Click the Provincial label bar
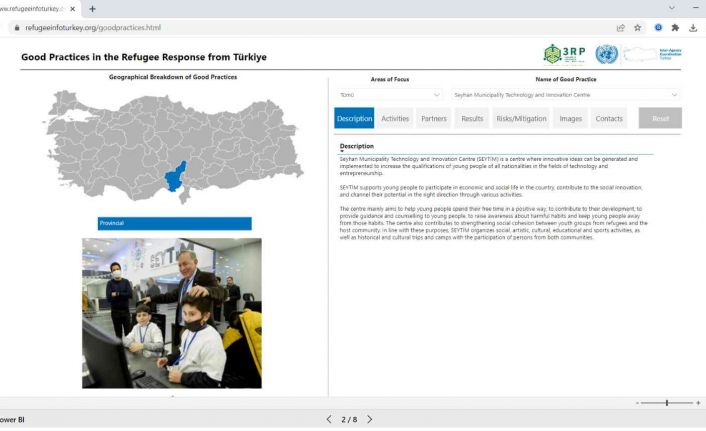The height and width of the screenshot is (431, 706). (x=174, y=223)
